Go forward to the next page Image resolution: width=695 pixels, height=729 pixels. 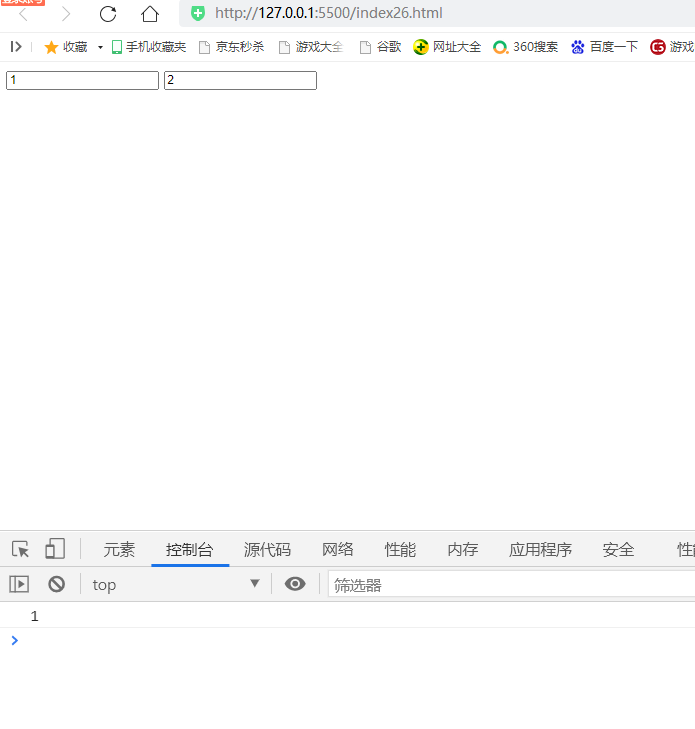(x=66, y=14)
